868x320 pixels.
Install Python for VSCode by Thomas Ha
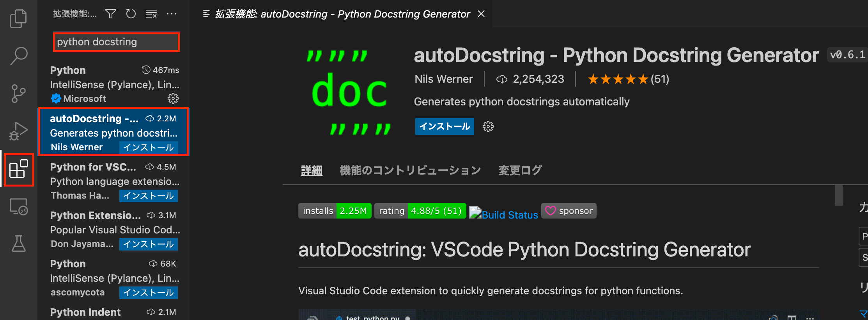coord(149,196)
